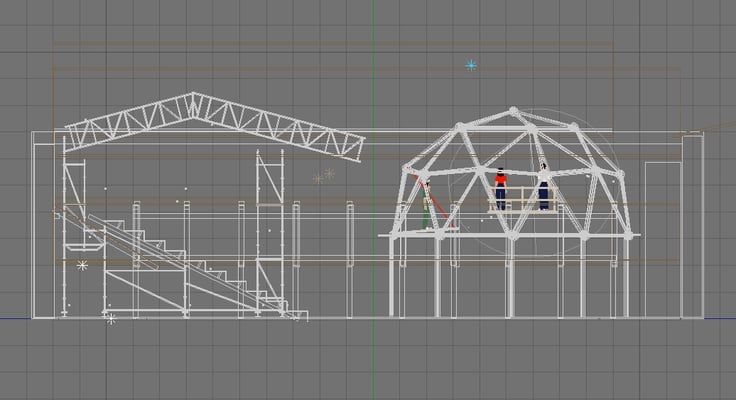Image resolution: width=736 pixels, height=400 pixels.
Task: Select the cyan star light marker
Action: [471, 65]
